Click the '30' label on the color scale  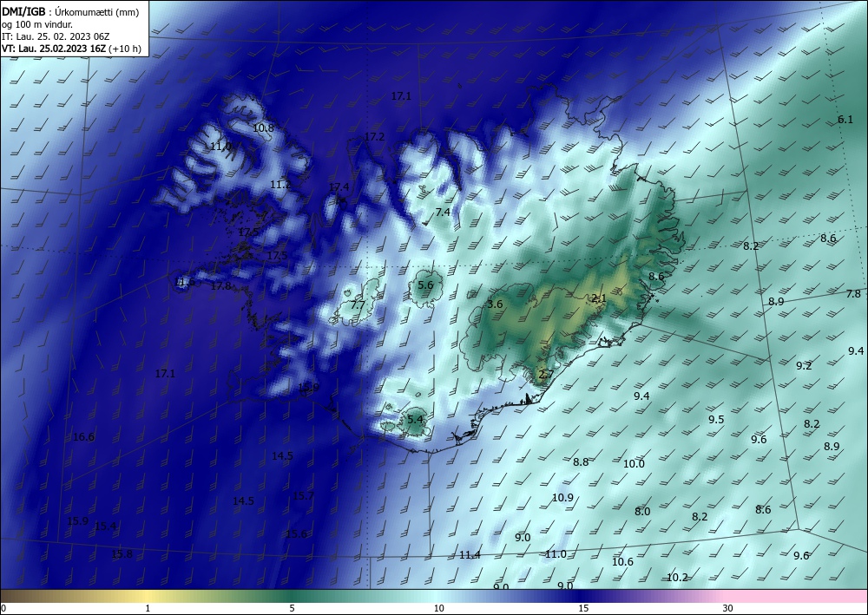728,609
